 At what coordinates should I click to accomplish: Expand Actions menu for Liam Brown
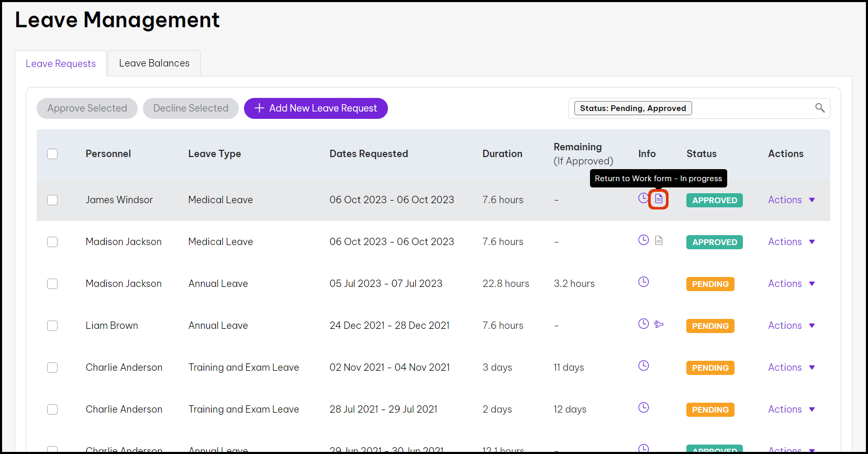[x=791, y=326]
